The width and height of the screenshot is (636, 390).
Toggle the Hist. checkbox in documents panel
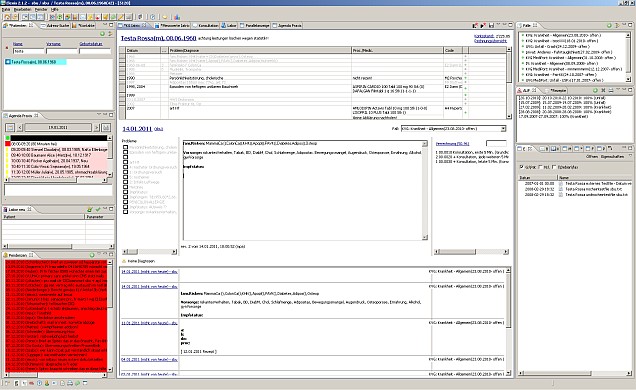[540, 167]
